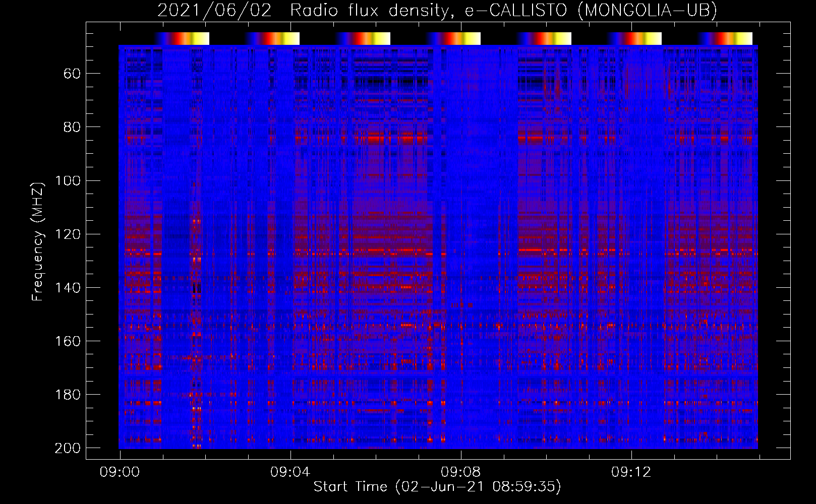Screen dimensions: 816x504
Task: Click the 'Frequency (MHZ)' y-axis label
Action: point(38,241)
